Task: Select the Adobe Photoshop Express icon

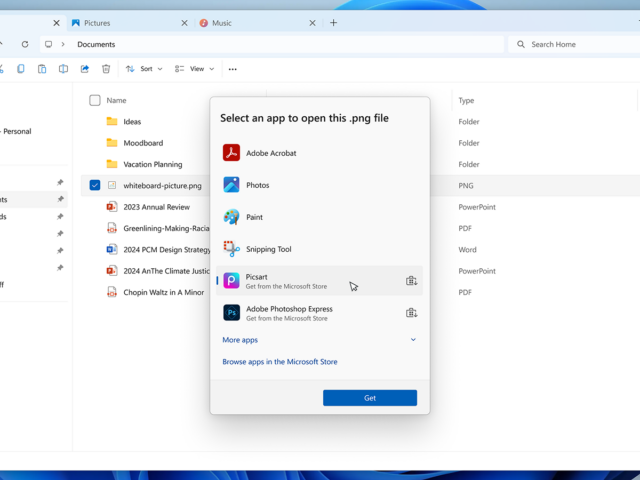Action: coord(231,313)
